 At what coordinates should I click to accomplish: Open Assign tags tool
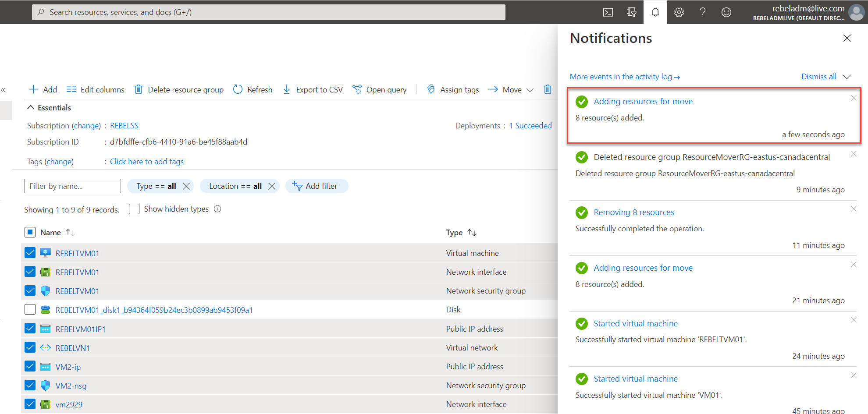coord(452,89)
